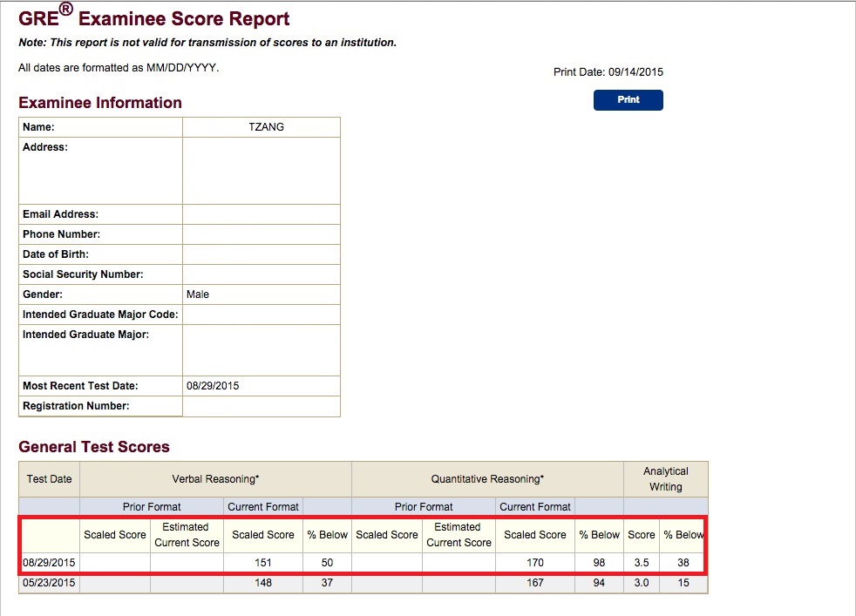856x616 pixels.
Task: Click analytical writing percent below 15
Action: pos(683,583)
